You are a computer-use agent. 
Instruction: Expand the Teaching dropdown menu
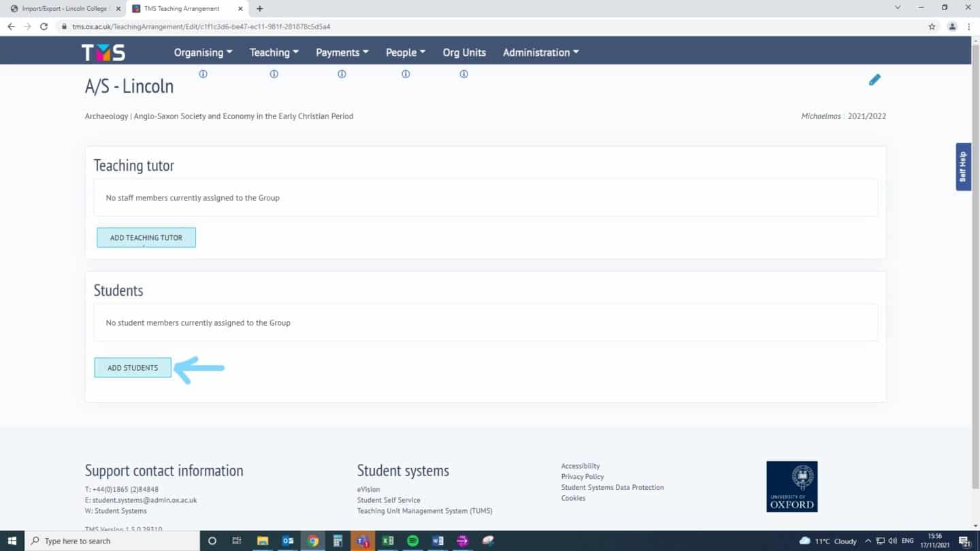click(x=274, y=52)
